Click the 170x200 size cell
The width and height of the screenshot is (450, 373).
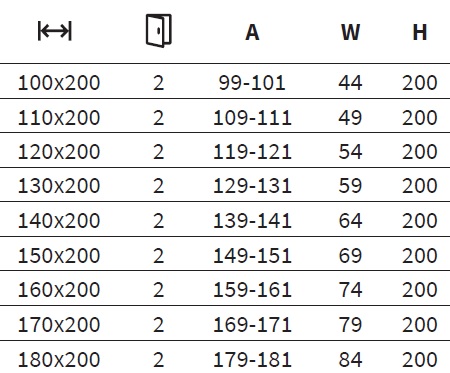pyautogui.click(x=59, y=325)
